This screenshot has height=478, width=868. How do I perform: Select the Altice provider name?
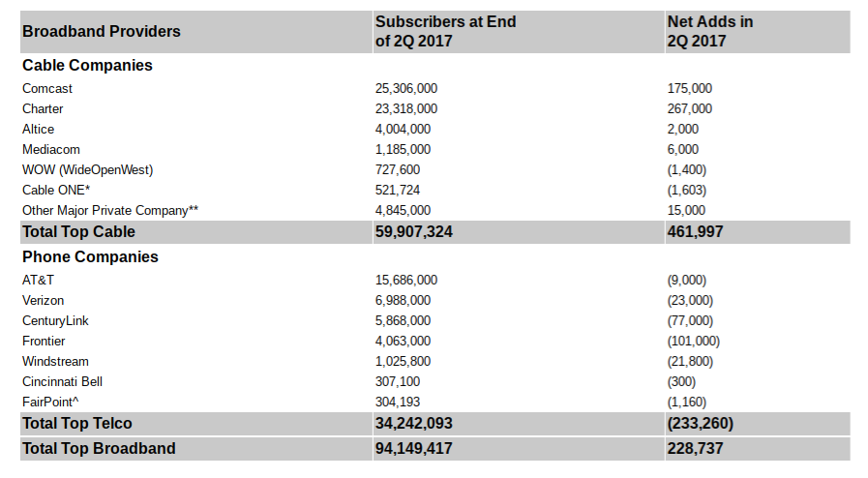[x=38, y=130]
